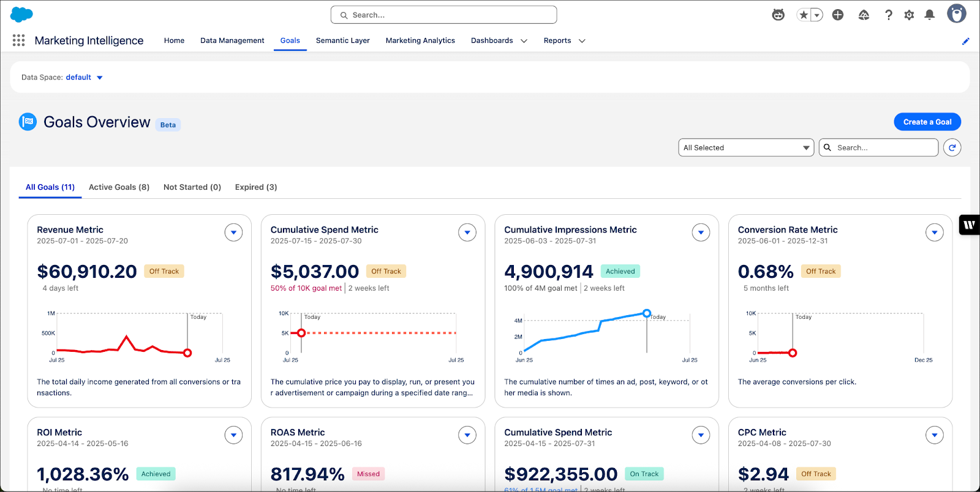Screen dimensions: 980x492
Task: Click the global create plus icon
Action: (838, 15)
